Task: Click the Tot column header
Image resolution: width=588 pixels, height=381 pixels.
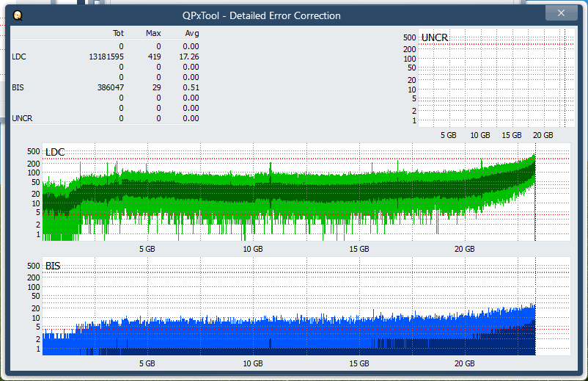Action: pos(118,33)
